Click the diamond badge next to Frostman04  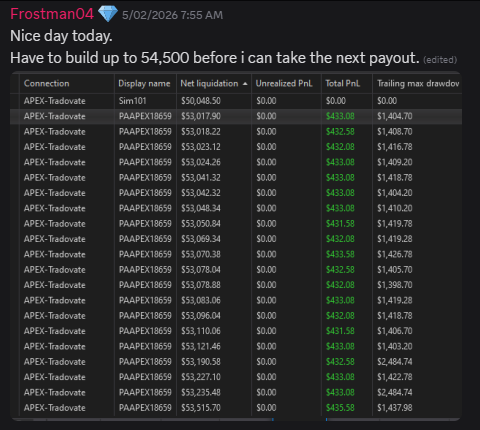coord(108,14)
